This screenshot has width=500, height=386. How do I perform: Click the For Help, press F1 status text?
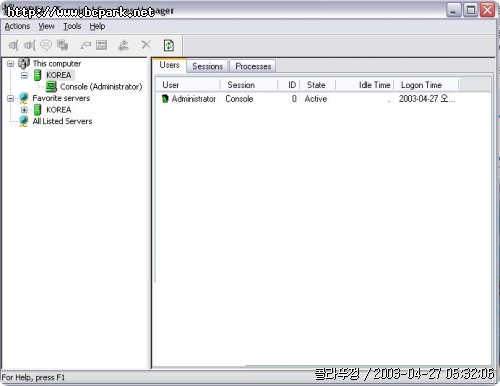tap(33, 377)
